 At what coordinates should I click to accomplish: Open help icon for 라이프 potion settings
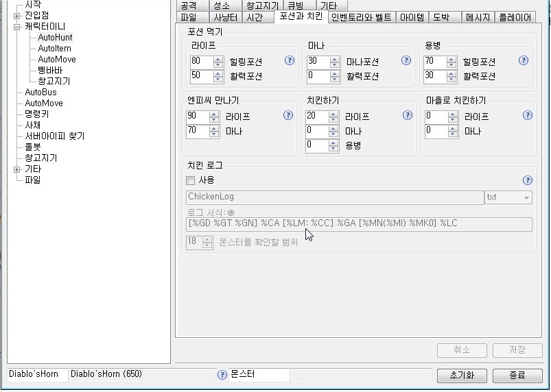point(289,61)
